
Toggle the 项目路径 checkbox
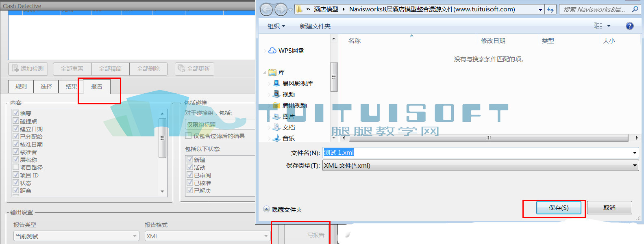pos(16,167)
